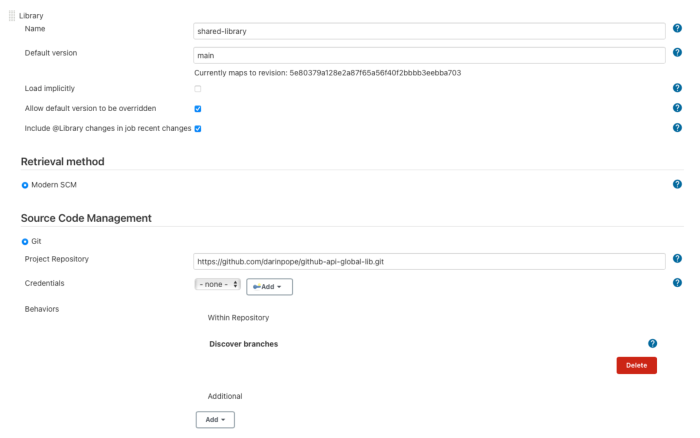The width and height of the screenshot is (700, 438).
Task: Click the Retrieval method heading
Action: (62, 162)
